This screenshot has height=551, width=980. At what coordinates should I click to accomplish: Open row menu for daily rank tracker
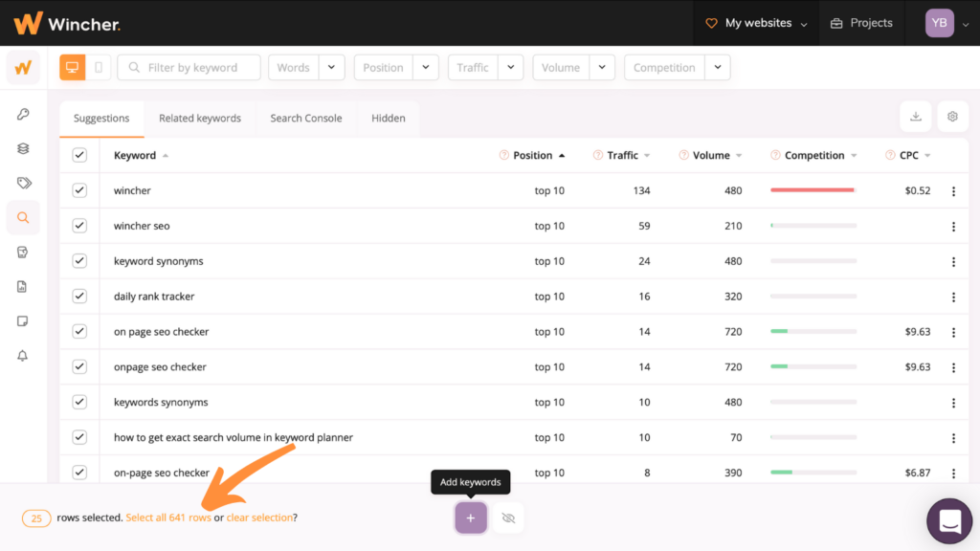pos(954,297)
